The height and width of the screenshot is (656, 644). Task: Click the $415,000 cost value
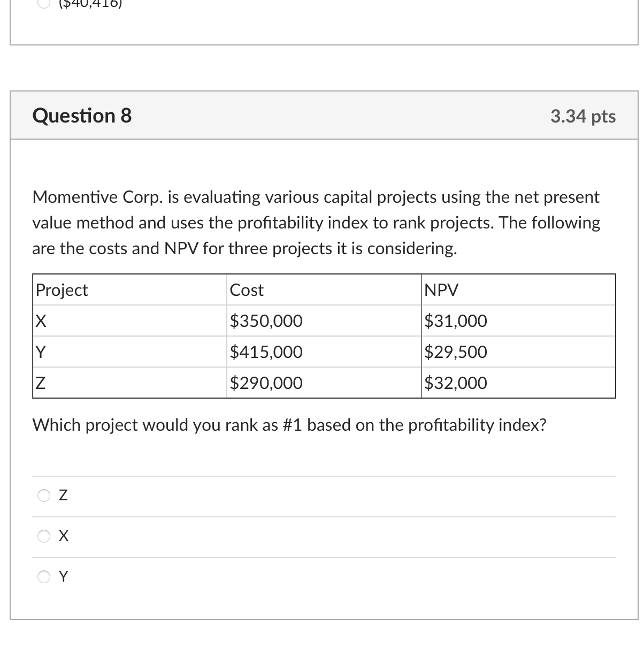[266, 352]
